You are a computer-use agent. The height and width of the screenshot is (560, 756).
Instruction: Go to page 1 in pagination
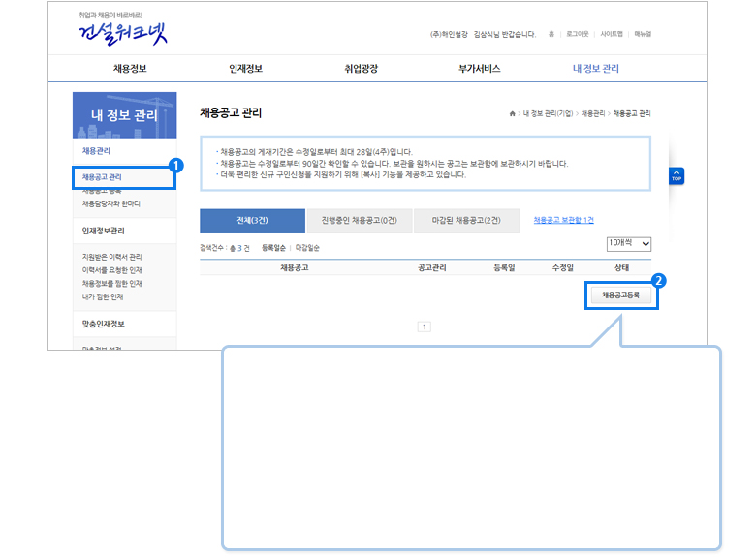tap(424, 327)
